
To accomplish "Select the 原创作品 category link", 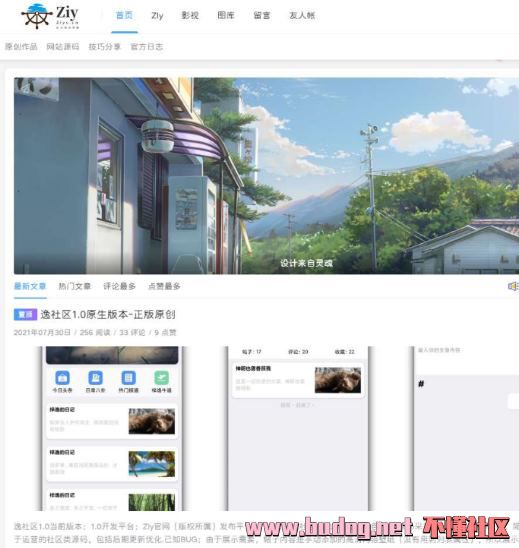I will 21,46.
